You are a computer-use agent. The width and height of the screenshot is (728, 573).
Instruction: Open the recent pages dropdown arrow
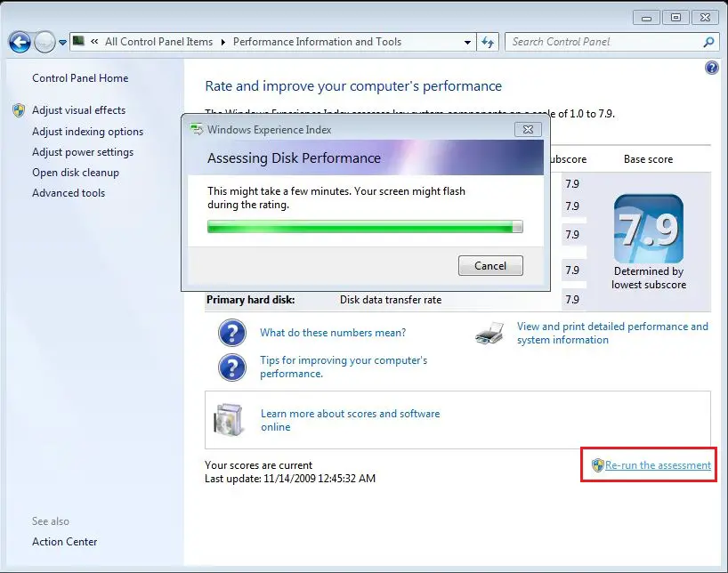coord(62,43)
